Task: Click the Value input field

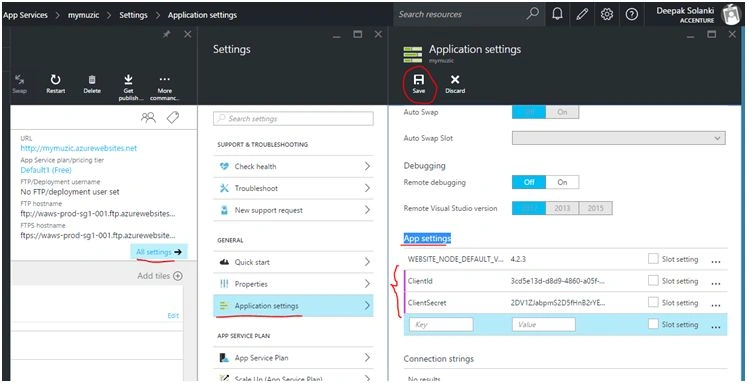Action: point(544,324)
